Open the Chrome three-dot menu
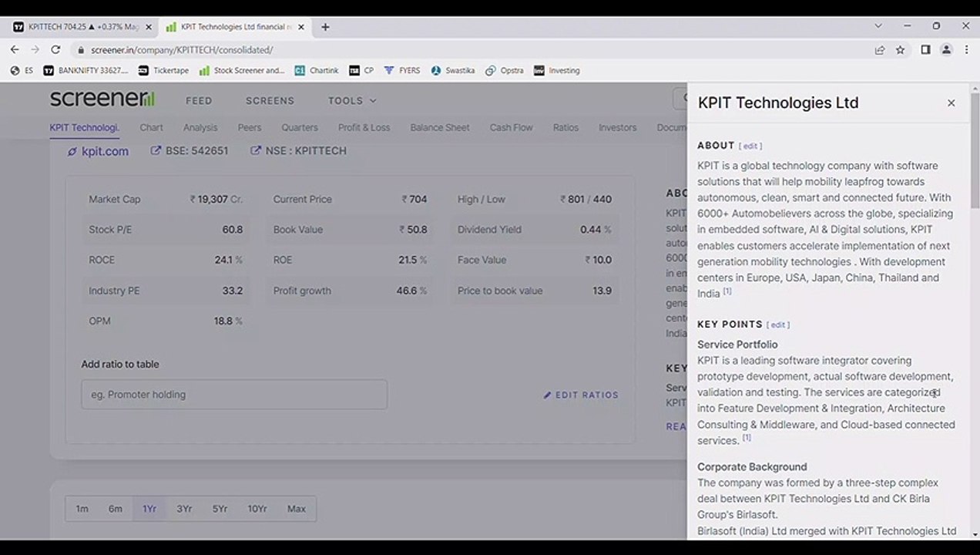The image size is (980, 555). (x=966, y=49)
